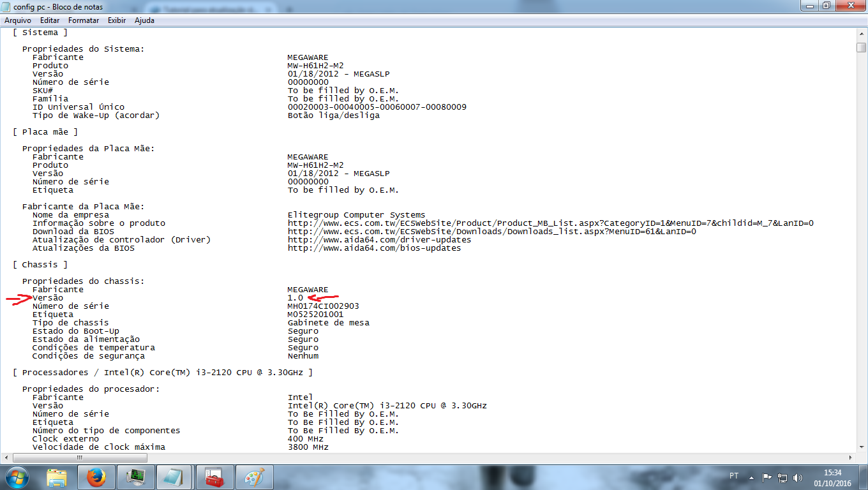This screenshot has width=868, height=490.
Task: Click the PT language indicator
Action: pyautogui.click(x=734, y=476)
